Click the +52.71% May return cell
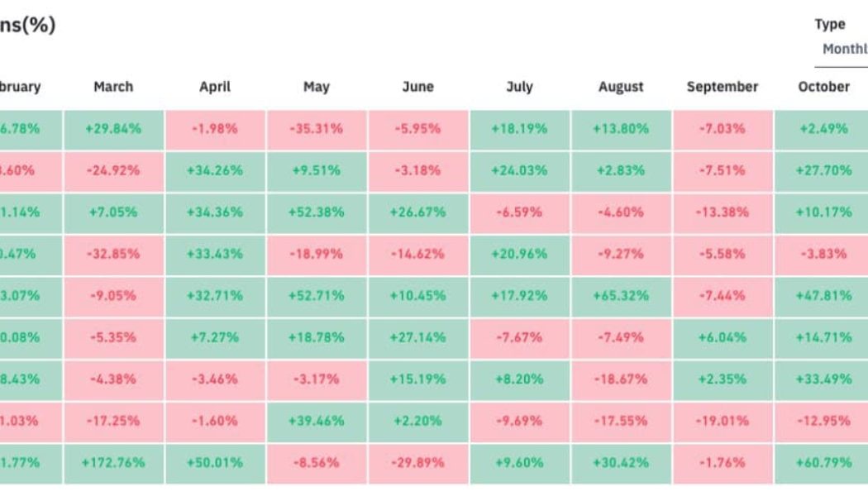868x496 pixels. 317,296
